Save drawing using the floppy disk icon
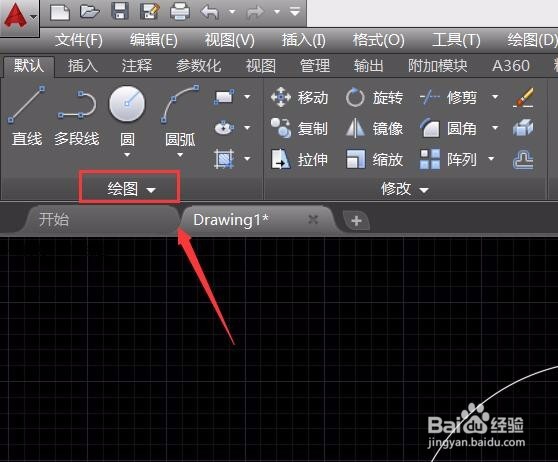Viewport: 558px width, 462px height. pos(120,11)
